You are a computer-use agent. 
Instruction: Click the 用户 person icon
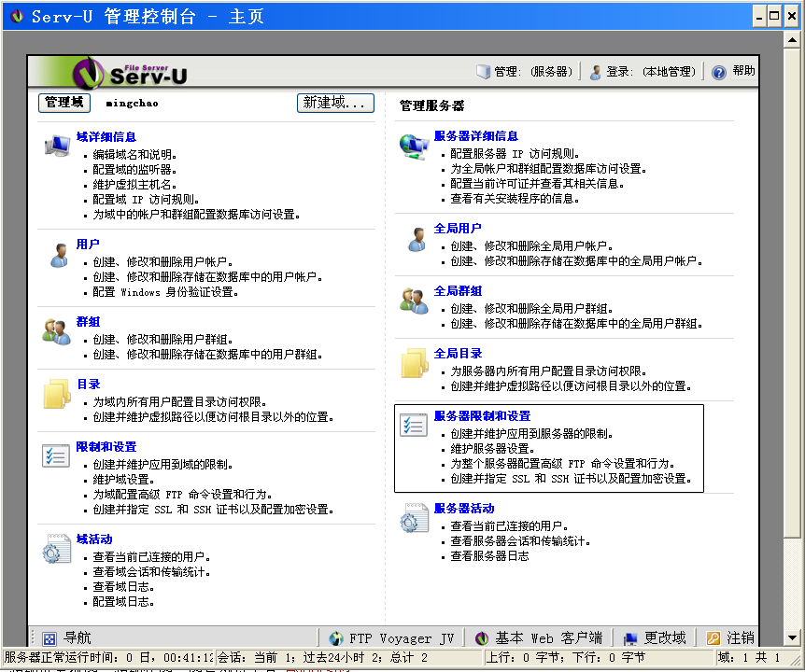tap(57, 254)
